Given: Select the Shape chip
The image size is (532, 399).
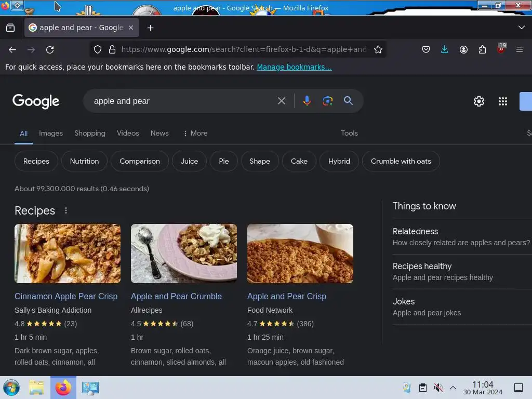Looking at the screenshot, I should tap(260, 161).
